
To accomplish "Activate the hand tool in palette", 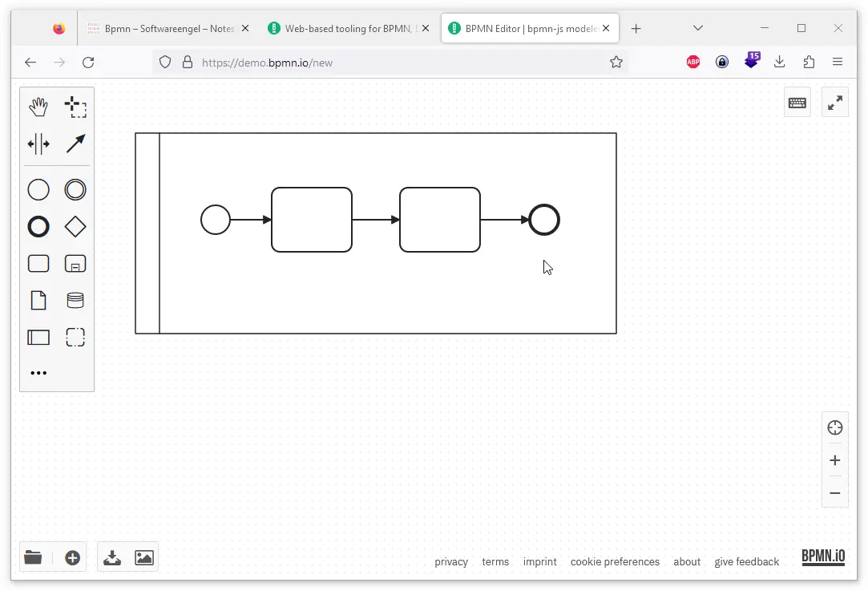I will 38,107.
